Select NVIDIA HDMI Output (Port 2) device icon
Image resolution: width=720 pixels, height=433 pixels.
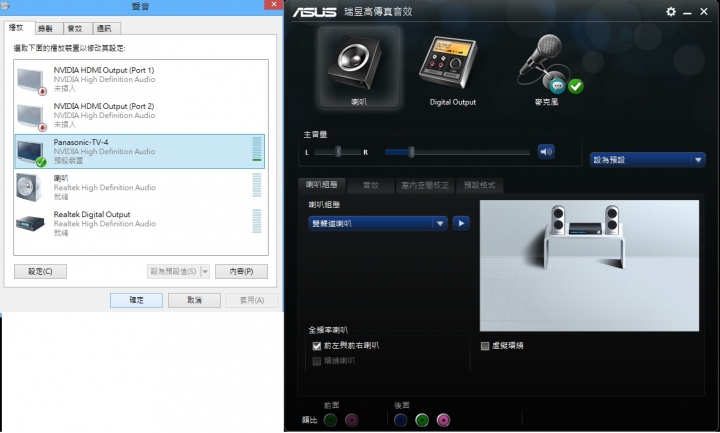click(32, 117)
